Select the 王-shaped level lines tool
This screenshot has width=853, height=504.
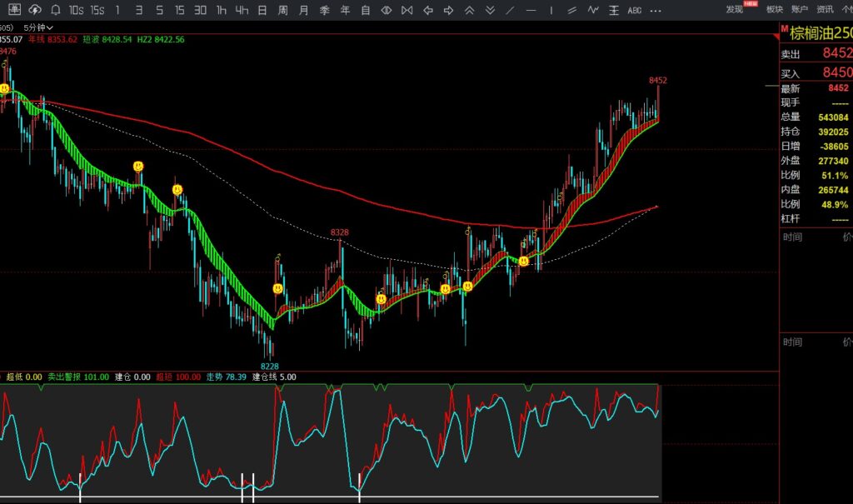tap(614, 10)
